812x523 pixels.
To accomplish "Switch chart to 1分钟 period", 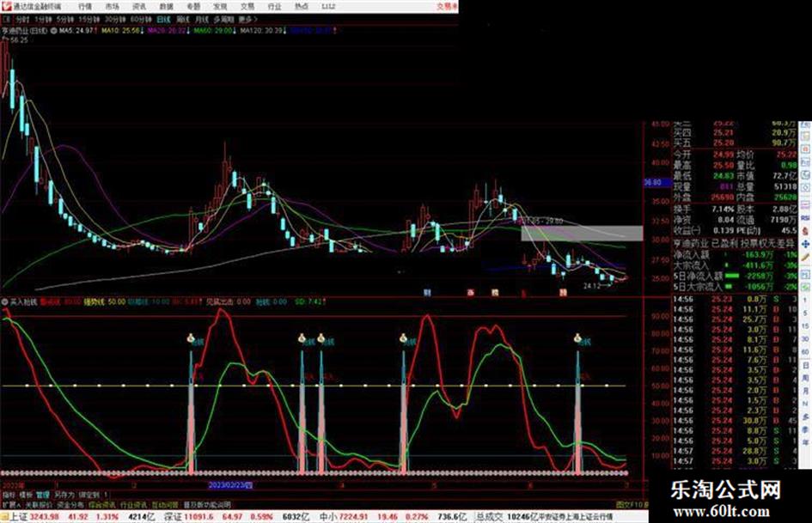I will point(43,19).
